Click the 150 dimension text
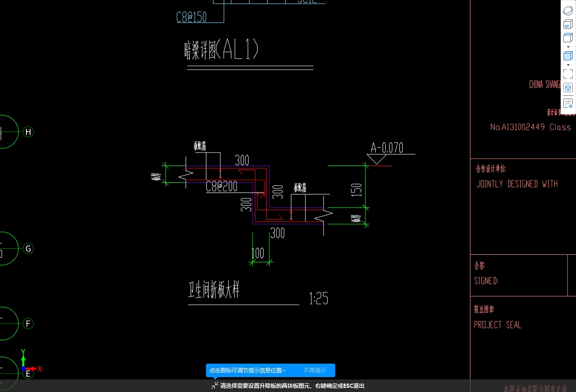The width and height of the screenshot is (576, 392). click(357, 190)
